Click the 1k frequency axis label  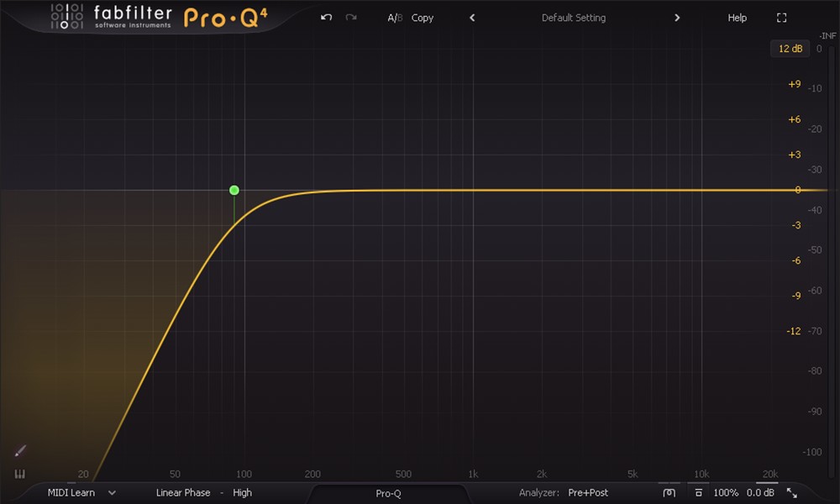[473, 474]
